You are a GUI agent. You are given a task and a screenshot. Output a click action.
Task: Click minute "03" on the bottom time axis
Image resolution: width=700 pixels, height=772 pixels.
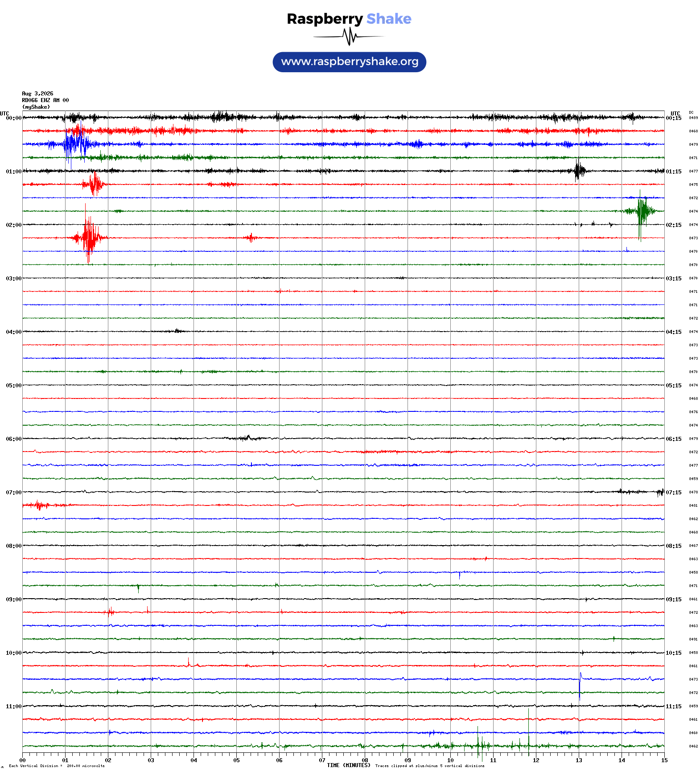tap(151, 760)
